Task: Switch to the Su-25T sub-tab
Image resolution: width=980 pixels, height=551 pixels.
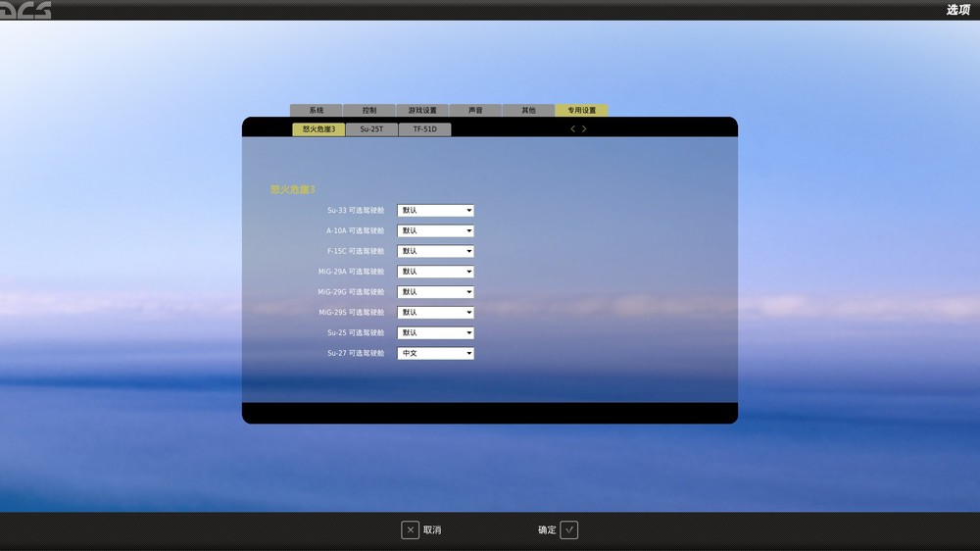Action: 371,129
